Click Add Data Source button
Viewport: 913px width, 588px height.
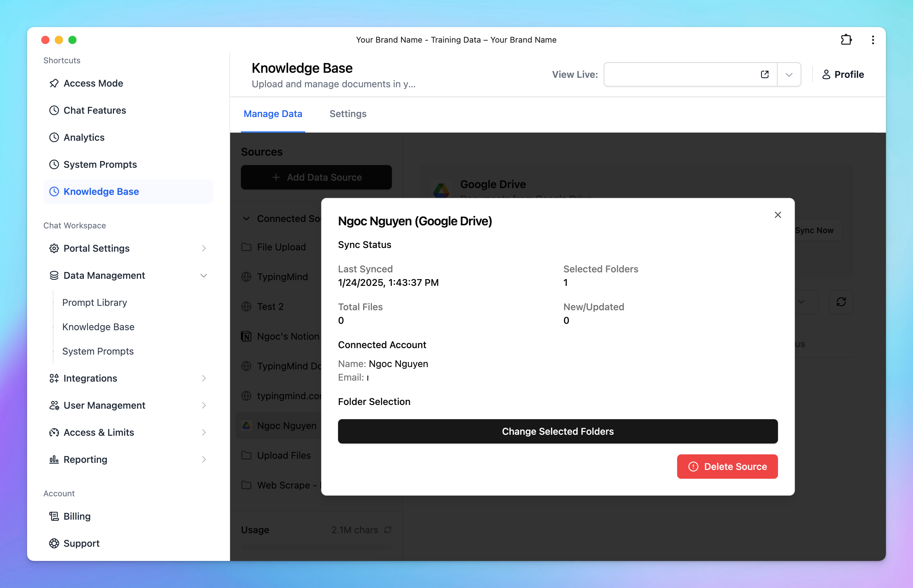click(x=316, y=177)
